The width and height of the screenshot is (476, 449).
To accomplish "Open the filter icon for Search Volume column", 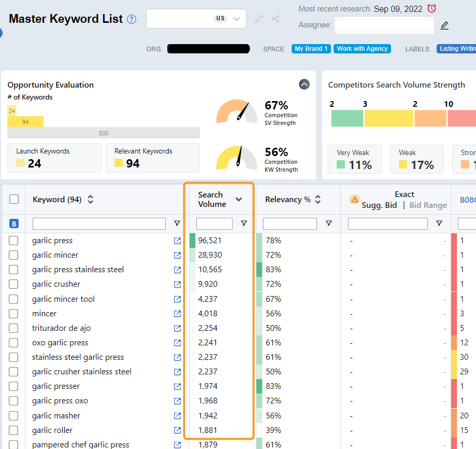I will tap(244, 223).
